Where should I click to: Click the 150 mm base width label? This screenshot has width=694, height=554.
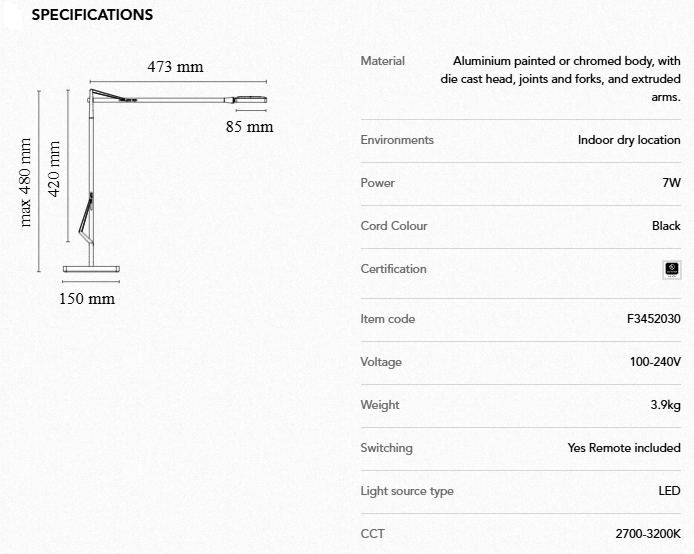[86, 298]
